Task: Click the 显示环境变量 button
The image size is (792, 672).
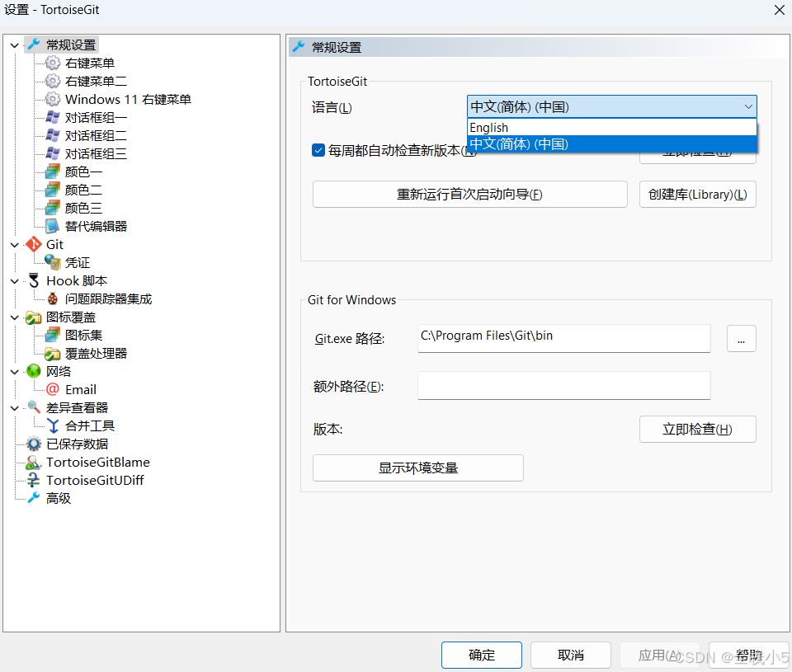Action: [x=417, y=468]
